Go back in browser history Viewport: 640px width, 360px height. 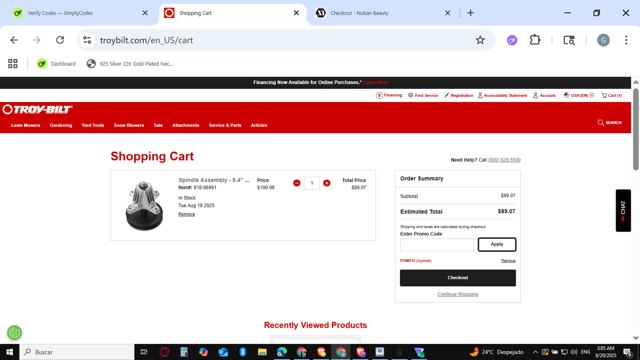pyautogui.click(x=14, y=40)
